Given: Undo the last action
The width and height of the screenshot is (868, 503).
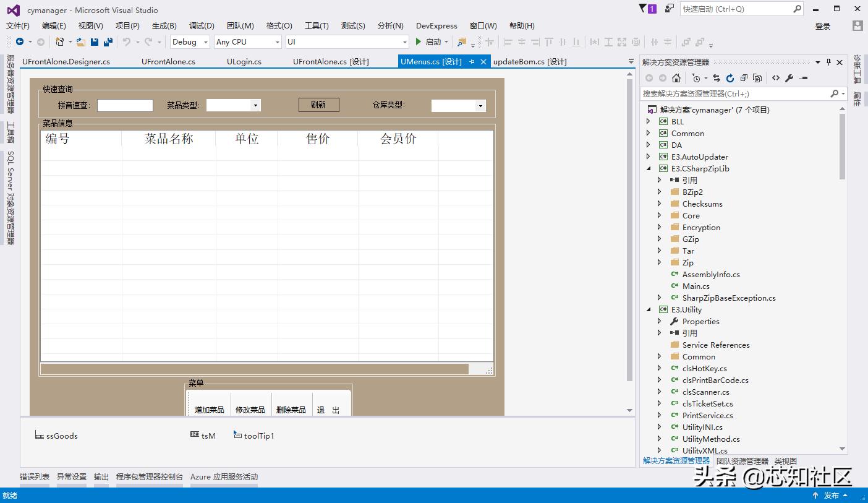Looking at the screenshot, I should coord(127,42).
